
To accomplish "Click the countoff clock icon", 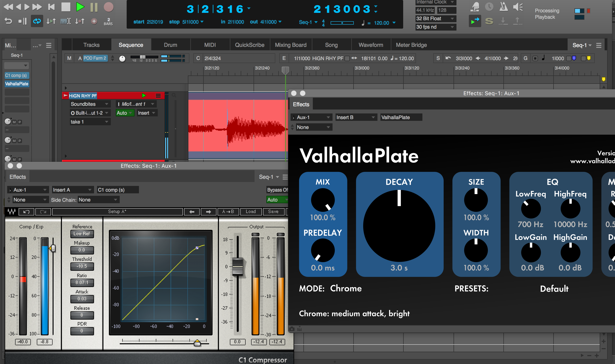I will coord(489,7).
